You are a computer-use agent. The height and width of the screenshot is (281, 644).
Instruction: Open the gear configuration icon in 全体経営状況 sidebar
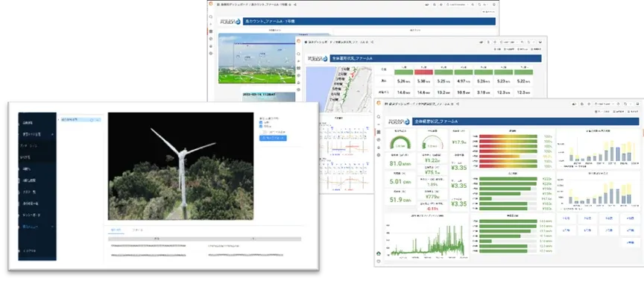[378, 155]
